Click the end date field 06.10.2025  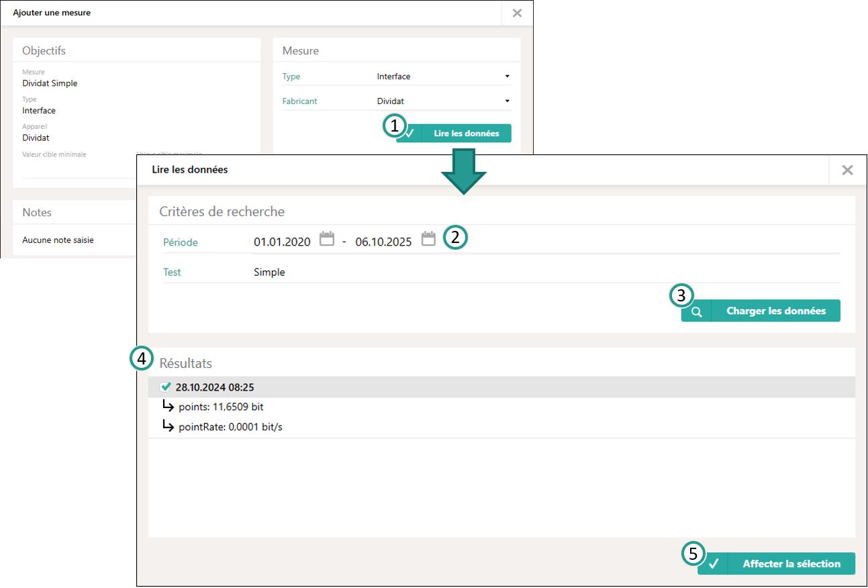pos(383,242)
